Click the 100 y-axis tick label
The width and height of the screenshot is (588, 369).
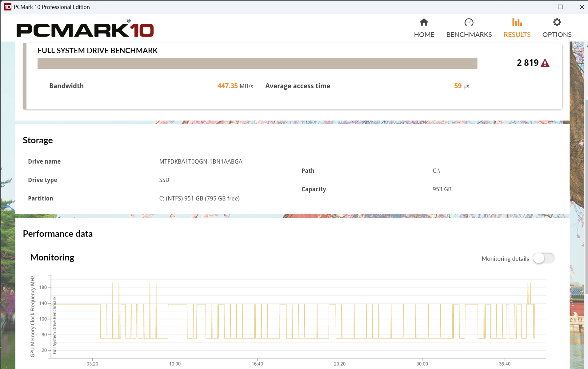coord(43,319)
